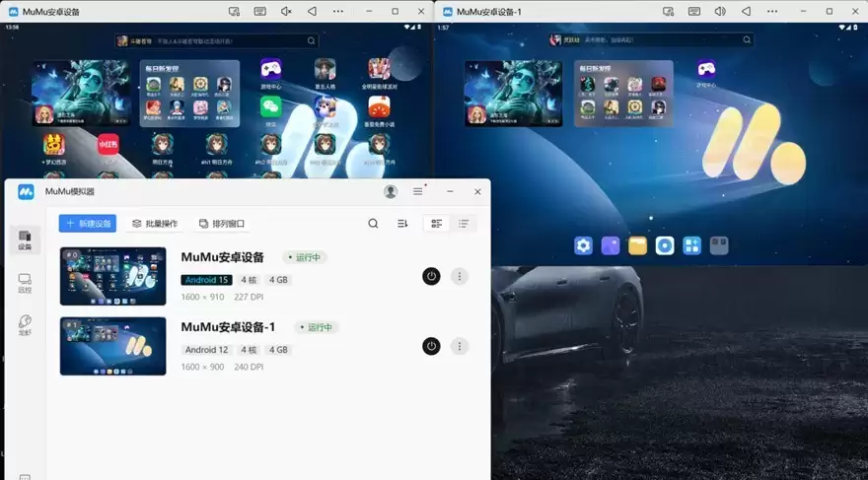
Task: Power off MuMu安卓设备 (Android 15)
Action: click(x=431, y=276)
